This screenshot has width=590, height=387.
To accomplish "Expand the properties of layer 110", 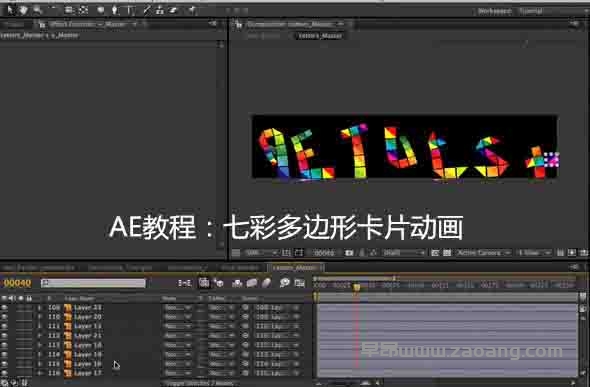I will [x=40, y=317].
